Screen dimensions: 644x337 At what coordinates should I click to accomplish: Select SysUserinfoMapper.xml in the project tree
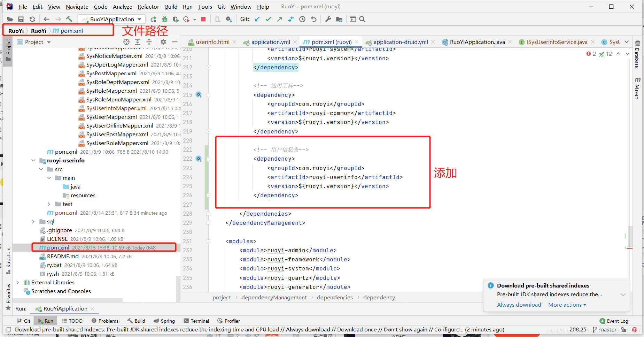tap(116, 108)
